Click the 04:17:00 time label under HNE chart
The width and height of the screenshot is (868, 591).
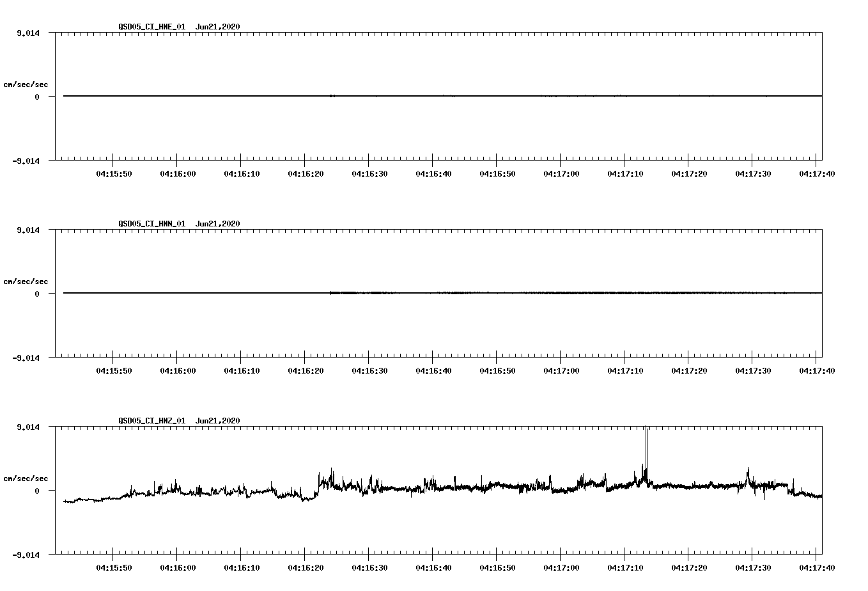click(x=561, y=173)
